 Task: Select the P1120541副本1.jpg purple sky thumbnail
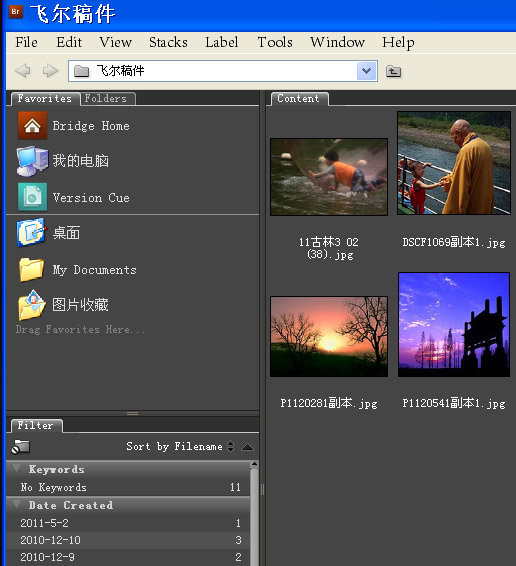point(454,325)
